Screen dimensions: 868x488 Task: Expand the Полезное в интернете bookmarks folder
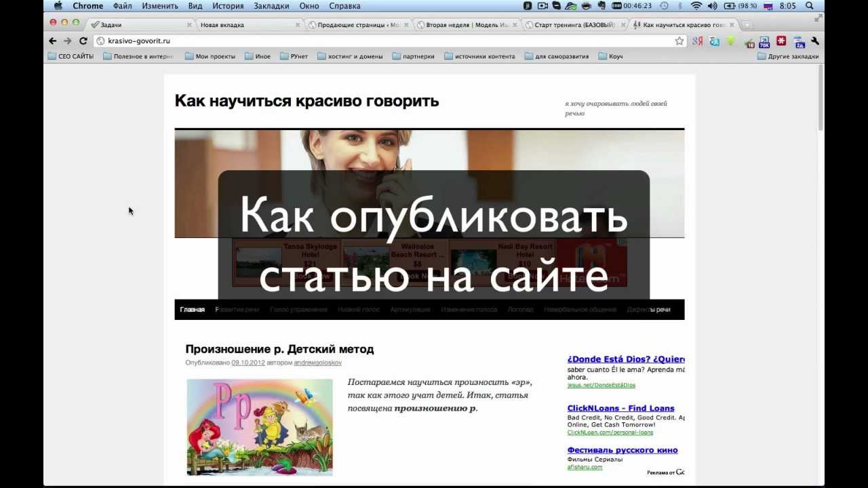click(139, 56)
